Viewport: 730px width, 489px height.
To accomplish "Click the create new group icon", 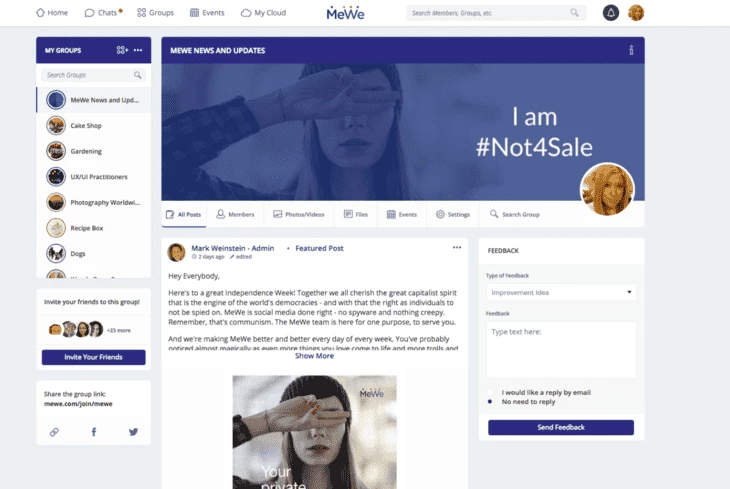I will click(122, 50).
